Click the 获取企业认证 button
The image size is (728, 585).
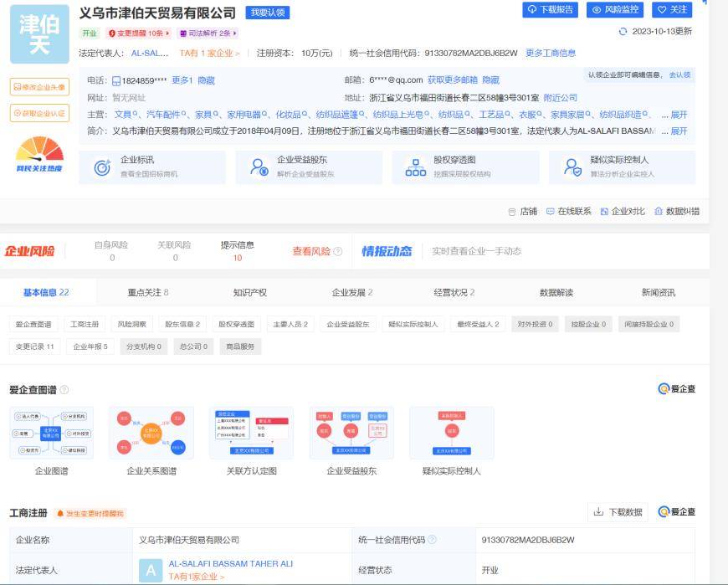(x=39, y=113)
